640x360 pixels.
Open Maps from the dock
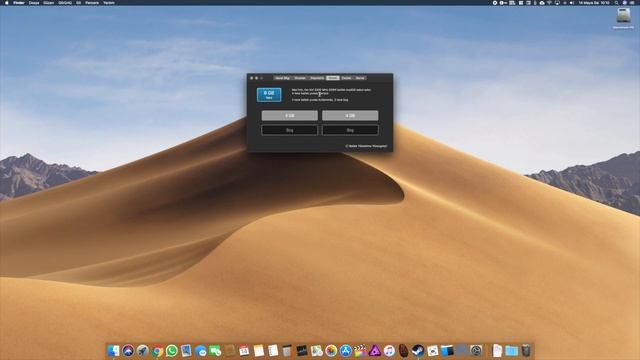pyautogui.click(x=316, y=351)
